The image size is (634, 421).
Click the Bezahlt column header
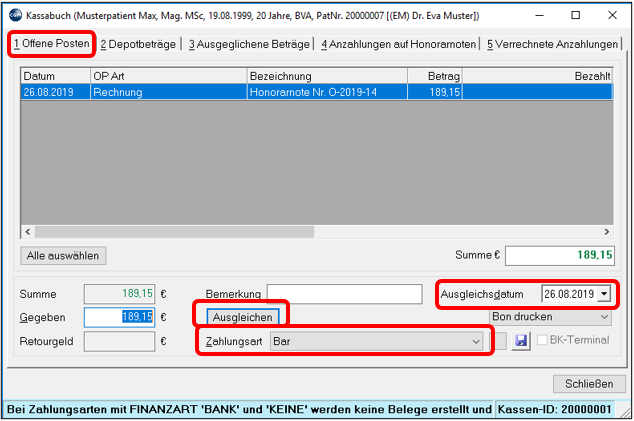pyautogui.click(x=538, y=76)
